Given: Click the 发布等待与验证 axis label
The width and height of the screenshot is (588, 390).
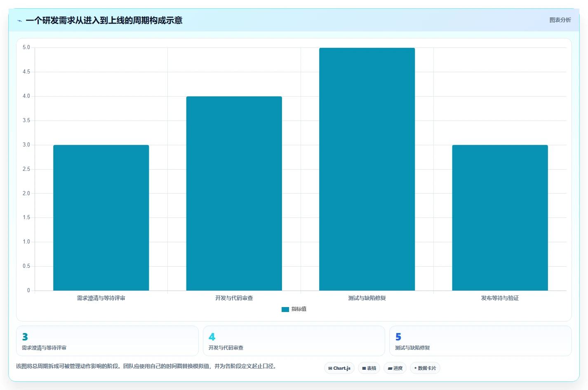Looking at the screenshot, I should [500, 298].
